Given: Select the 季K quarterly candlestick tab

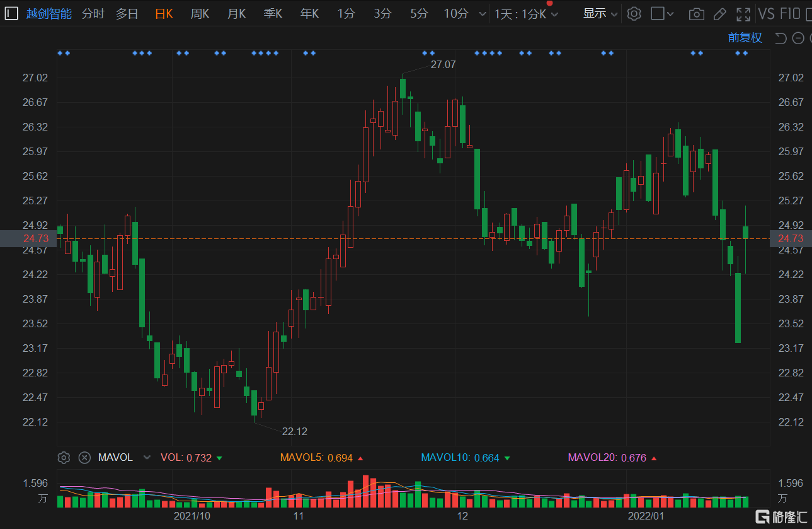Looking at the screenshot, I should coord(273,13).
